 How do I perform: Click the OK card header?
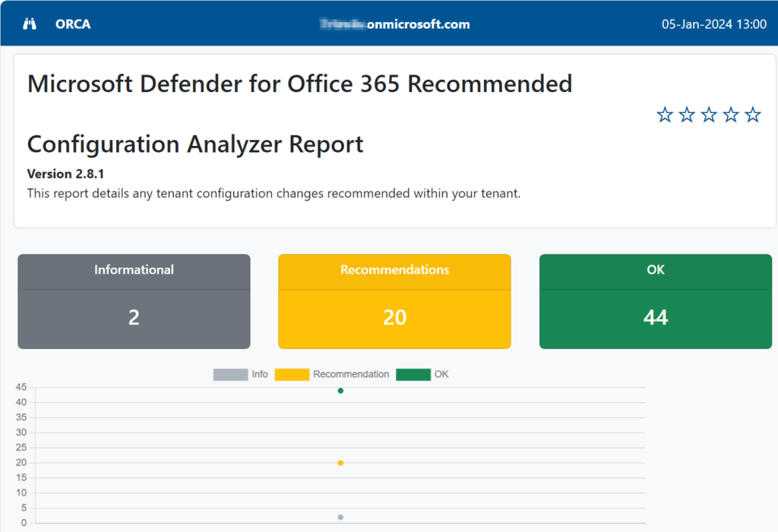[655, 270]
